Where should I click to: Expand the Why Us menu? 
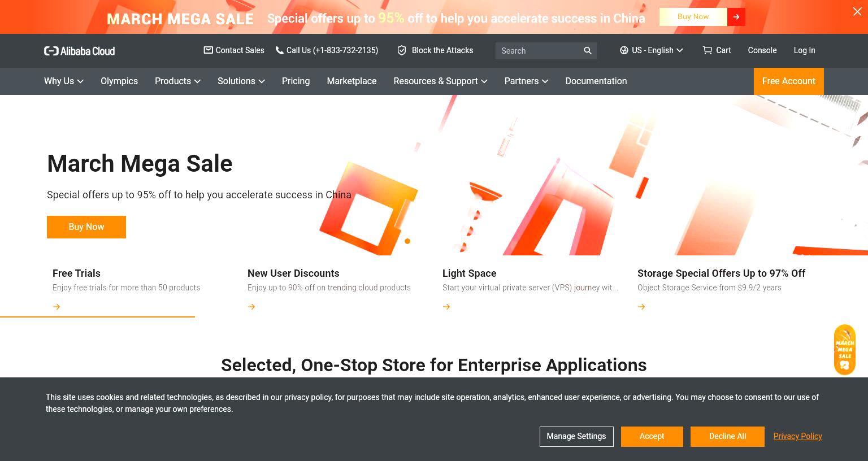click(x=64, y=81)
